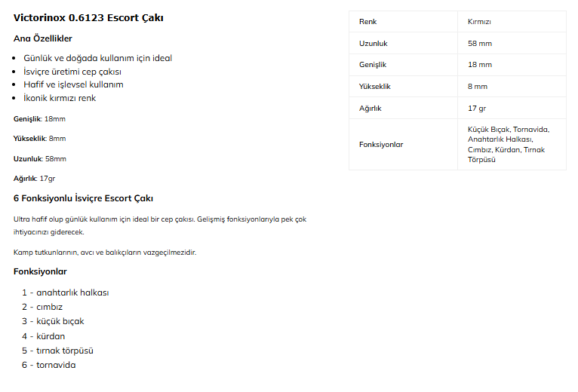Click the 17 gr table value

477,109
